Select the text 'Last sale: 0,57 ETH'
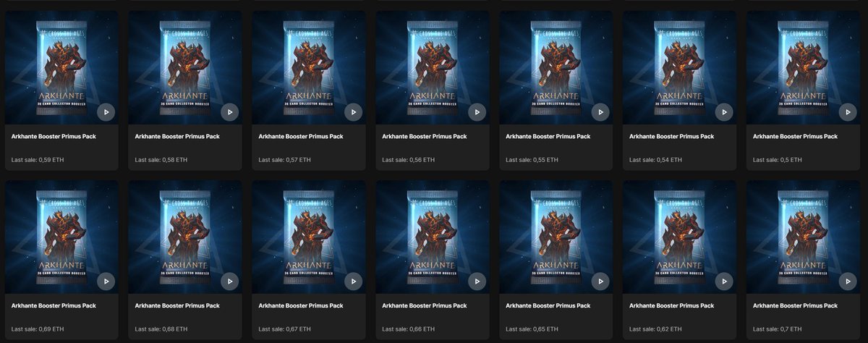868x343 pixels. 286,159
